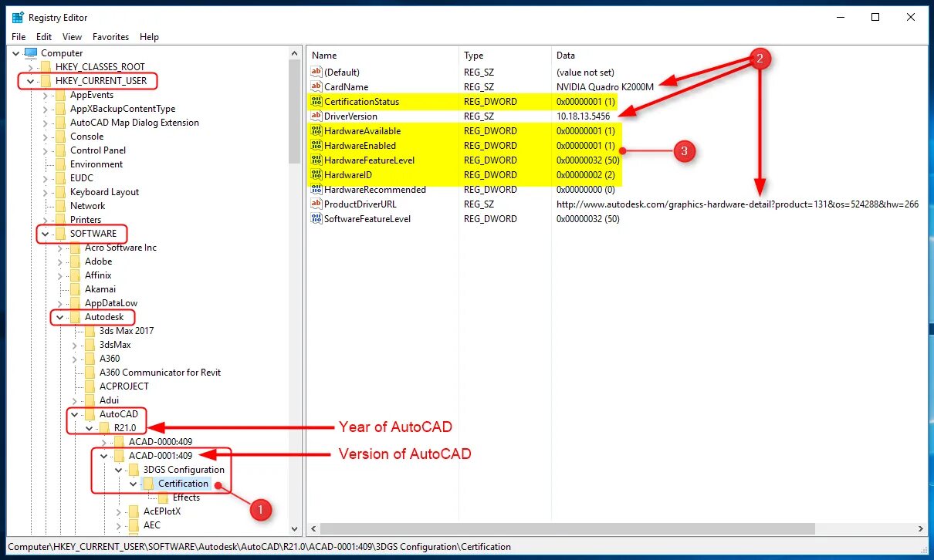Click the HardwareFeatureLevel DWORD icon
934x560 pixels.
click(x=316, y=160)
